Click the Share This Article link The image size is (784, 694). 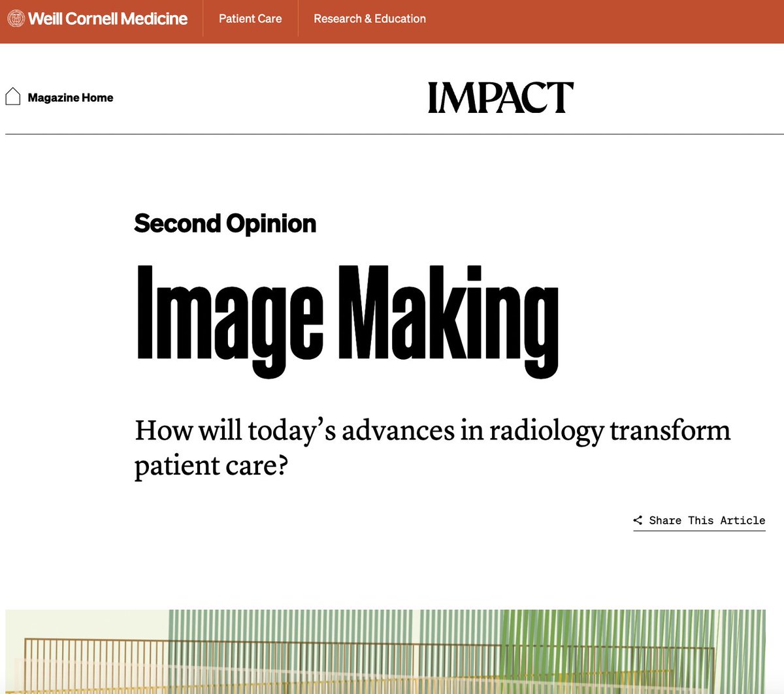(x=707, y=520)
